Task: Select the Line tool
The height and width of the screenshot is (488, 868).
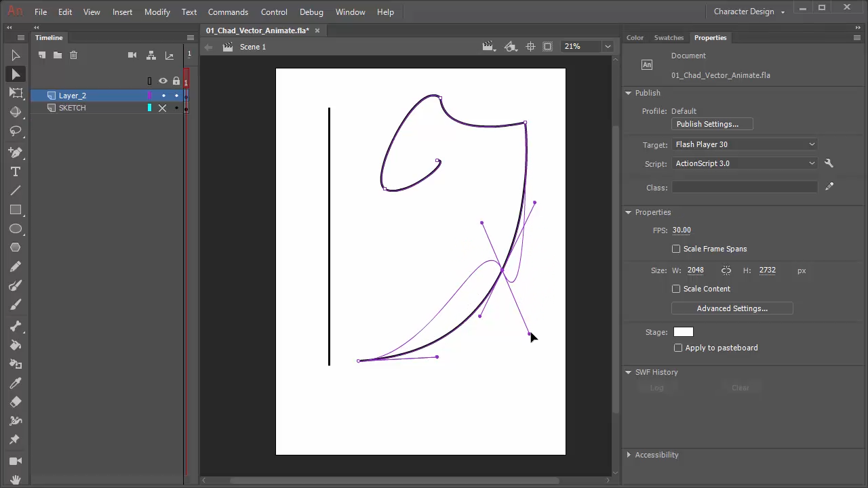Action: pyautogui.click(x=16, y=191)
